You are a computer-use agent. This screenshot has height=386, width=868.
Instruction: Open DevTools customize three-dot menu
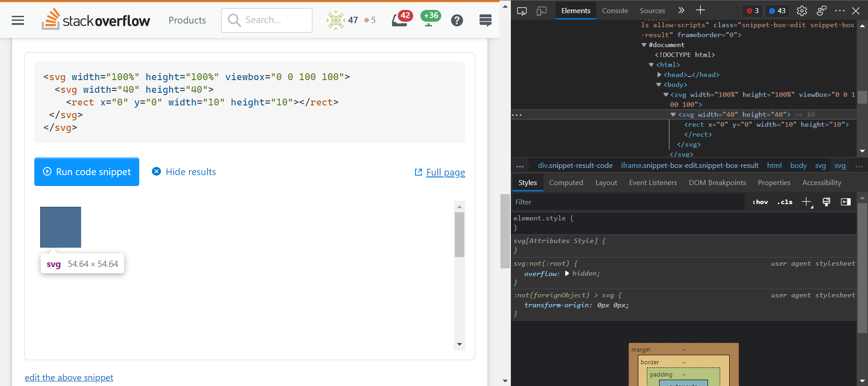(840, 11)
